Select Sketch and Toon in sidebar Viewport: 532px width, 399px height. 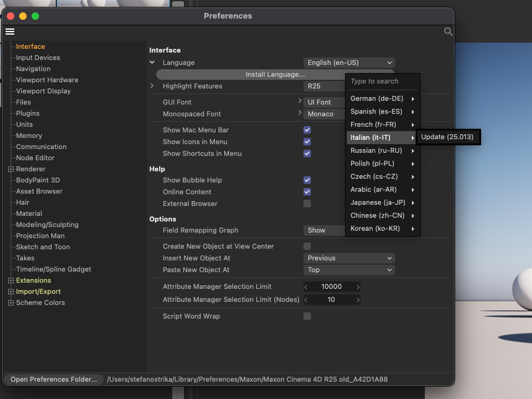(x=43, y=247)
